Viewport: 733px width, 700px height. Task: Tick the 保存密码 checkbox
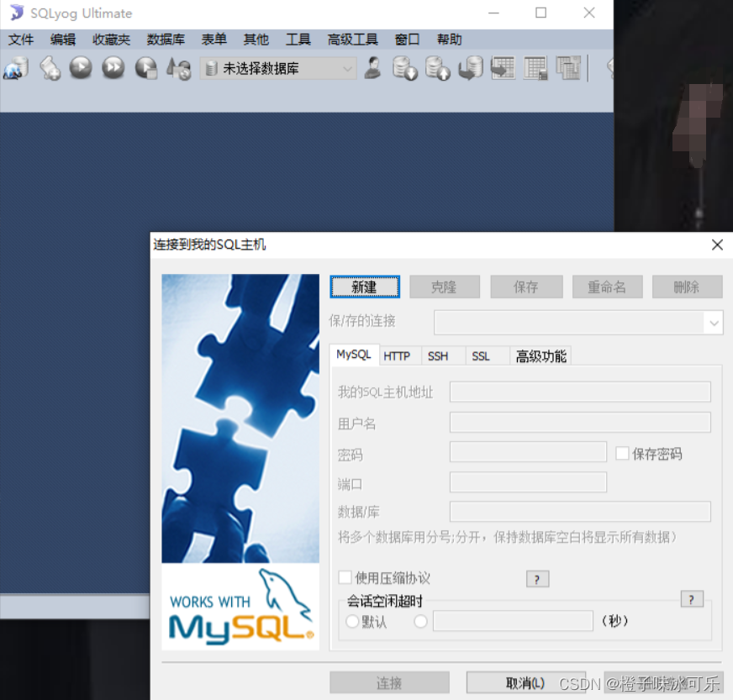[622, 453]
